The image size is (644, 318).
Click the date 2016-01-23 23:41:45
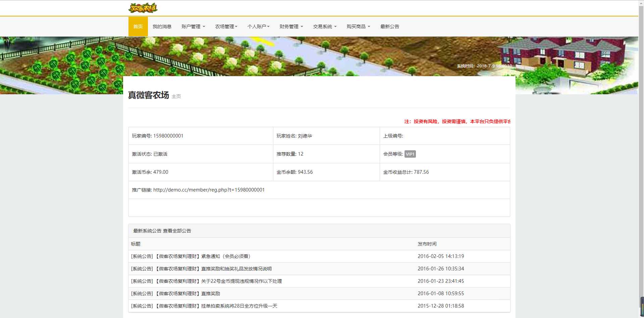[441, 281]
